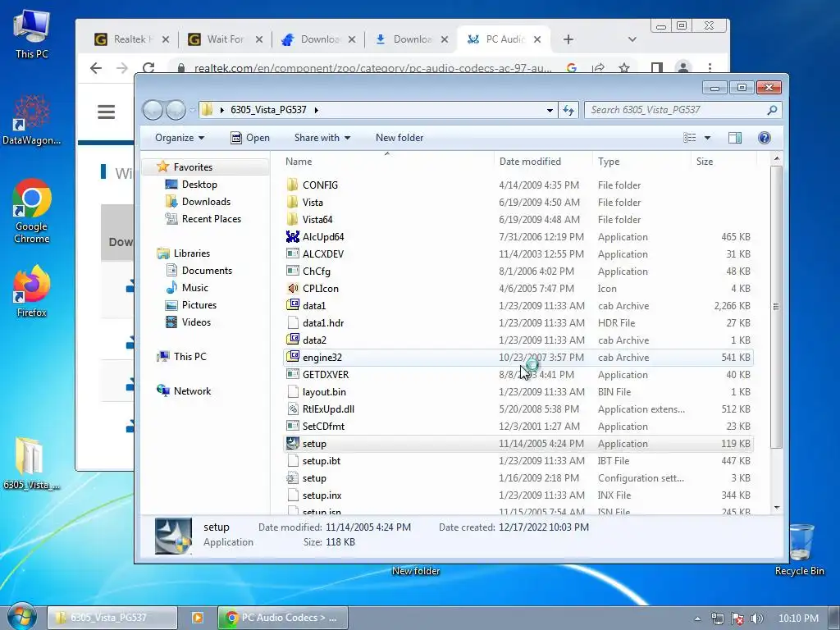Viewport: 840px width, 630px height.
Task: Click the refresh button beside address bar
Action: (x=568, y=110)
